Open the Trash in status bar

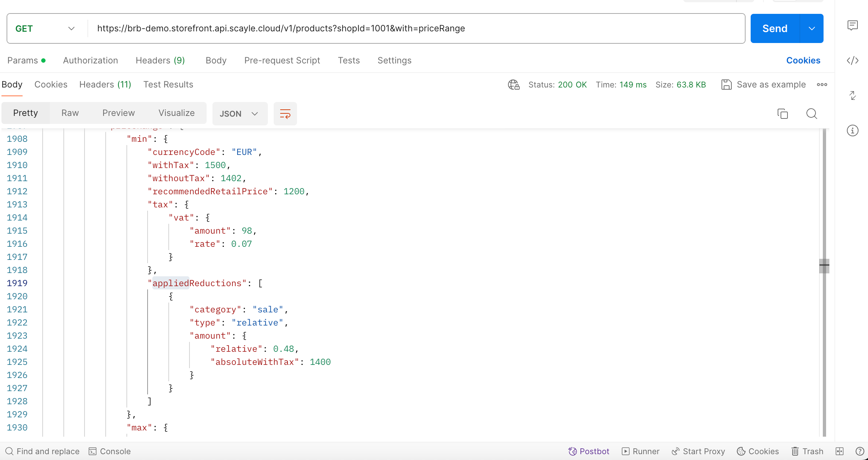[807, 451]
